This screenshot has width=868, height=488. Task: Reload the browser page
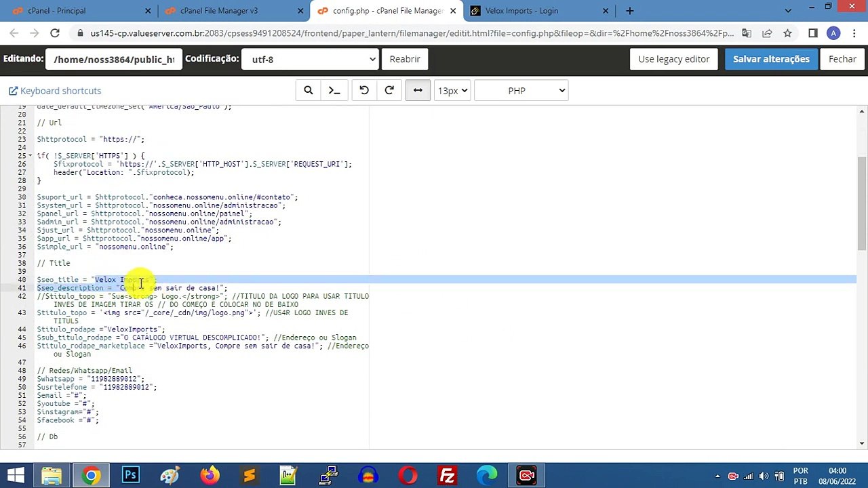click(55, 33)
